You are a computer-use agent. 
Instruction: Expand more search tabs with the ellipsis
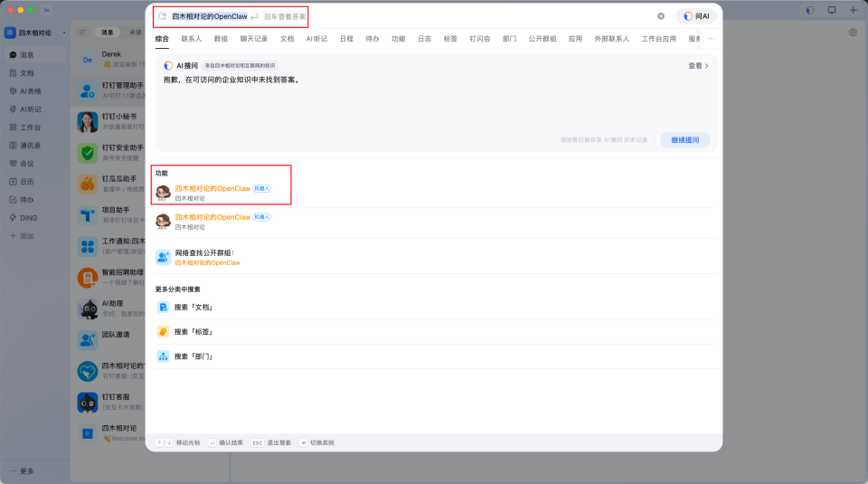point(712,39)
